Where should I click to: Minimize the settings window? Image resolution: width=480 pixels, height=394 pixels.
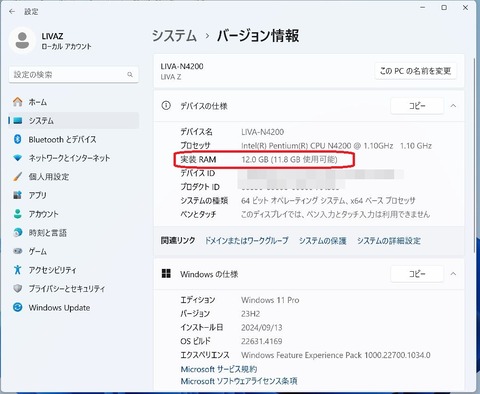423,7
